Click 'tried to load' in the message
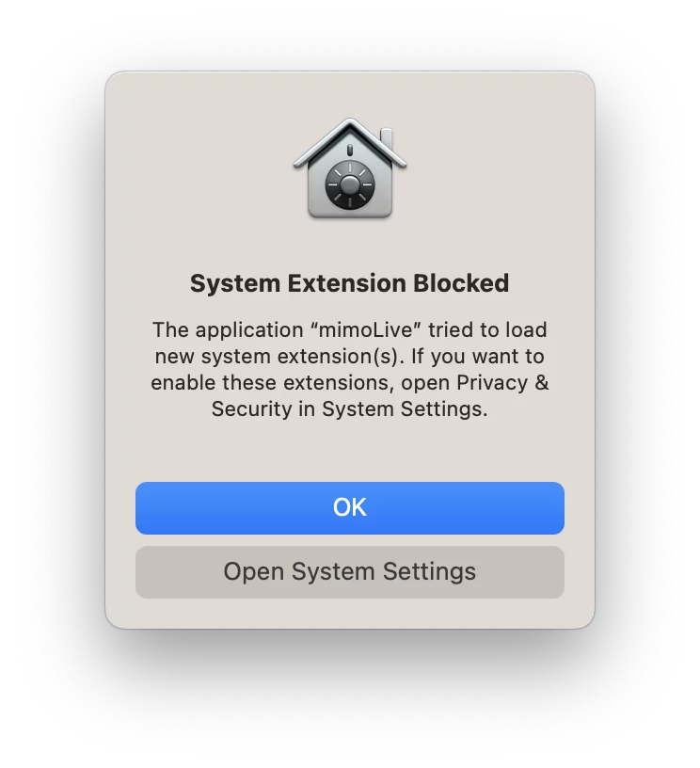 pos(487,329)
